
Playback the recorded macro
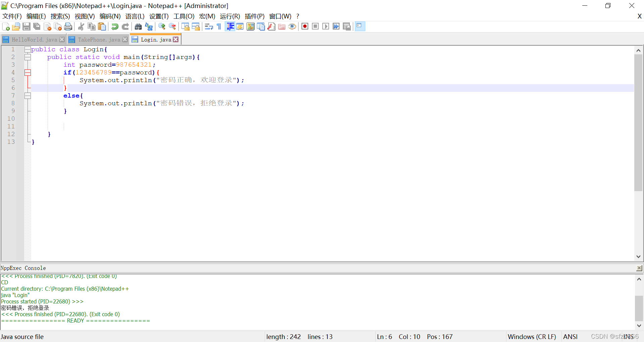point(326,26)
